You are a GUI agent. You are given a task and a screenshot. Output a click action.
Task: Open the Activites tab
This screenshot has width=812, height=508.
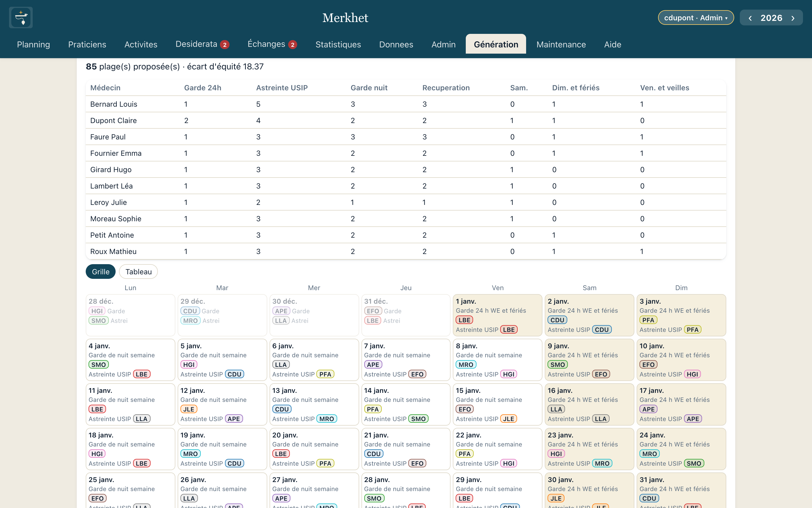tap(141, 44)
